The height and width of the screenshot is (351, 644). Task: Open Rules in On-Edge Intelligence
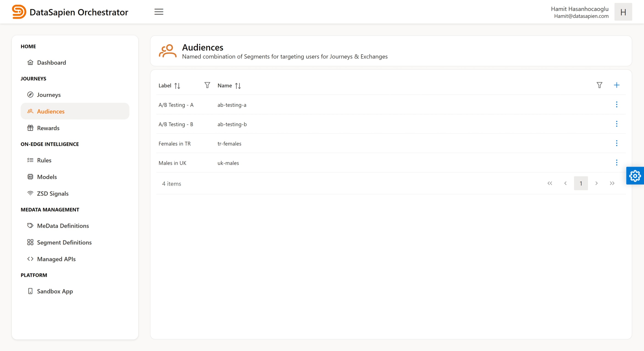[x=44, y=160]
